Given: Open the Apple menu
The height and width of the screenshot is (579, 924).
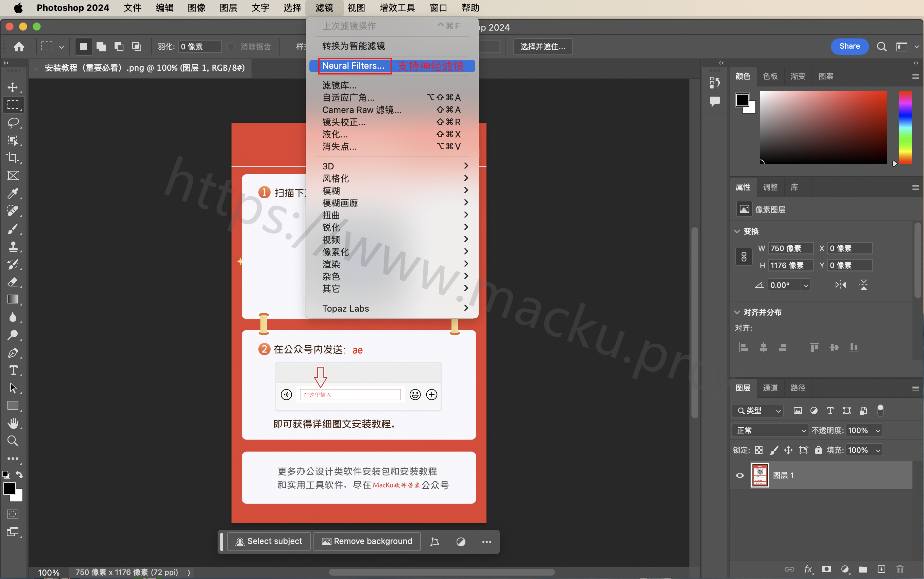Looking at the screenshot, I should click(18, 8).
